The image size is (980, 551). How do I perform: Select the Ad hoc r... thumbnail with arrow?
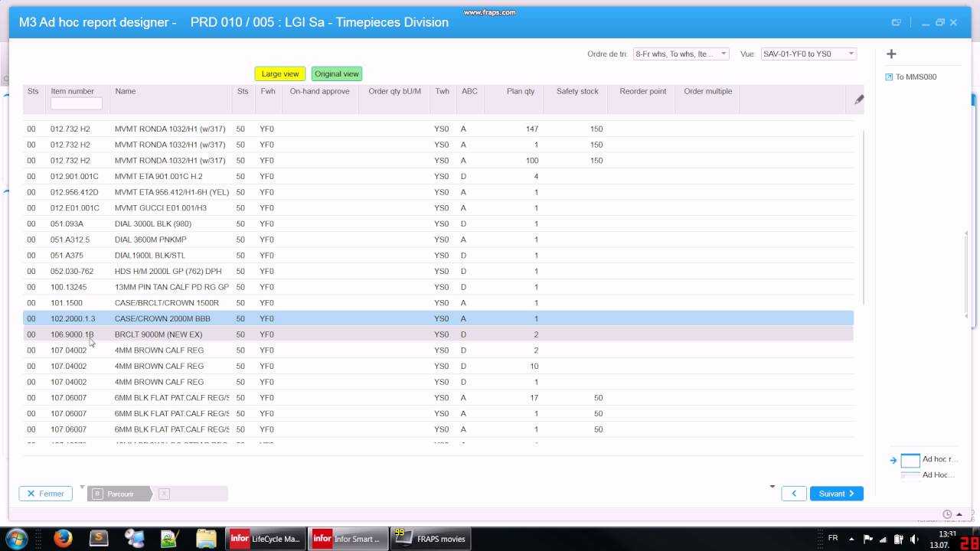pyautogui.click(x=910, y=460)
